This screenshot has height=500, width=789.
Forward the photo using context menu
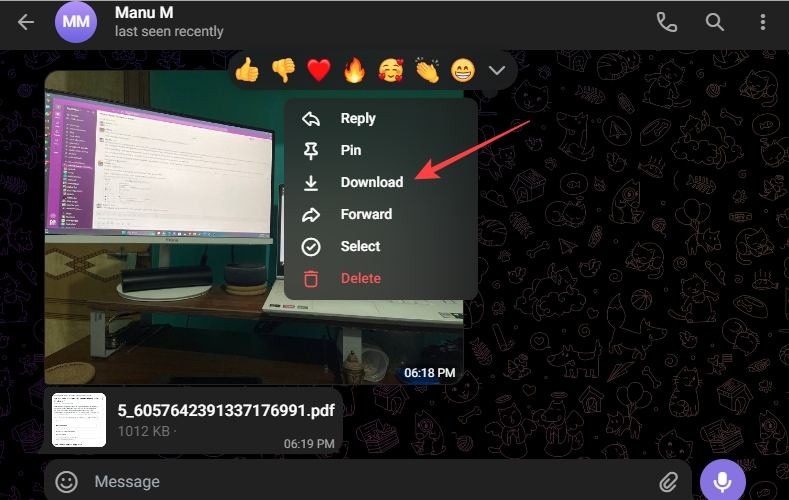pos(366,214)
